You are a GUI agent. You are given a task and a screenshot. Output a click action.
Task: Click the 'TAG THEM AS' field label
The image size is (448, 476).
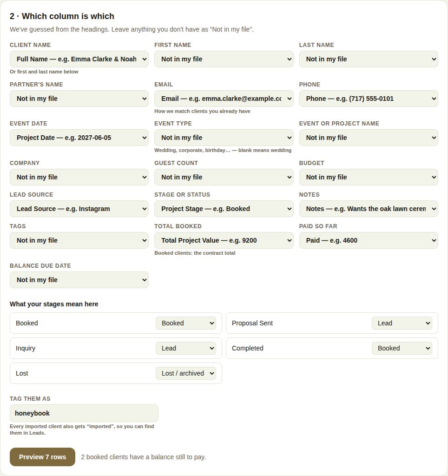pyautogui.click(x=30, y=398)
